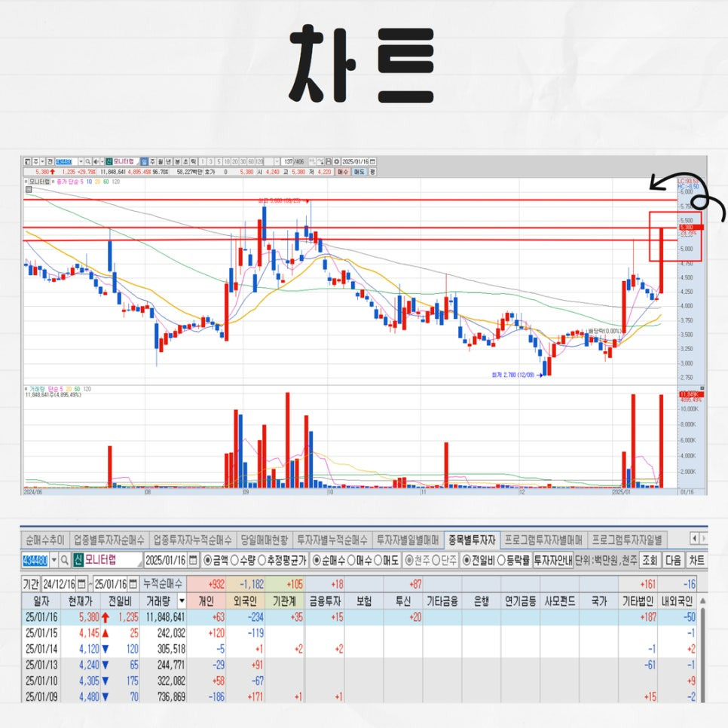The image size is (728, 728).
Task: Click the 25/01/09 row date cell
Action: (x=41, y=696)
